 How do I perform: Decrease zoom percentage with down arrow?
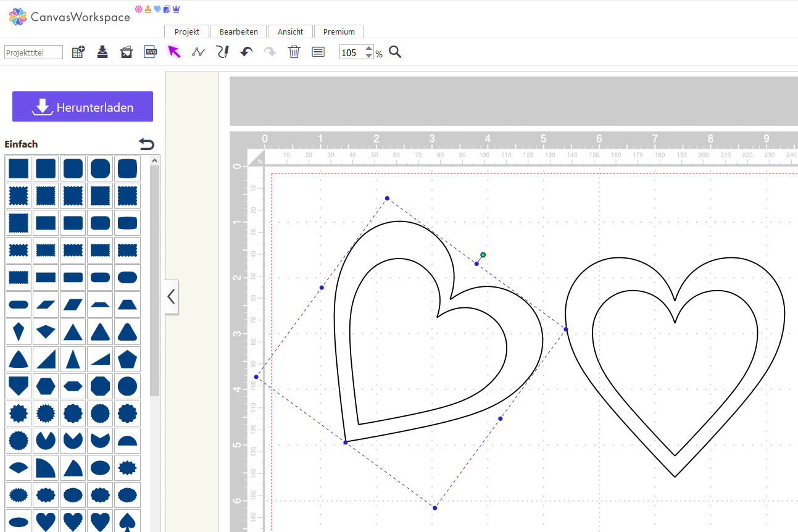click(369, 56)
